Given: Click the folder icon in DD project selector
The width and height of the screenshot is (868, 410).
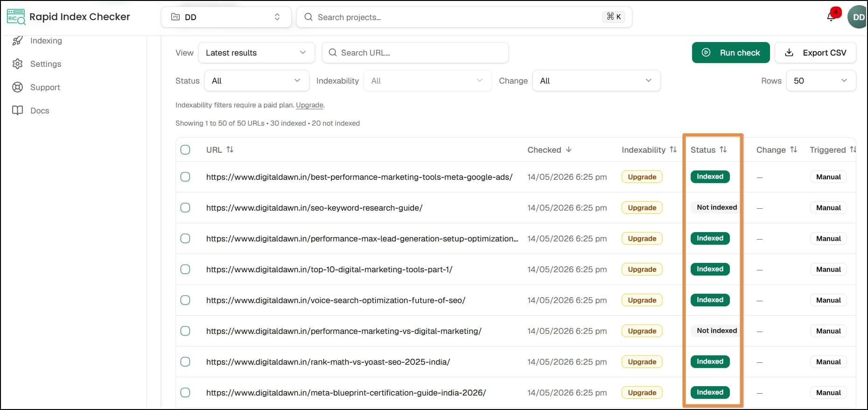Looking at the screenshot, I should [x=175, y=17].
